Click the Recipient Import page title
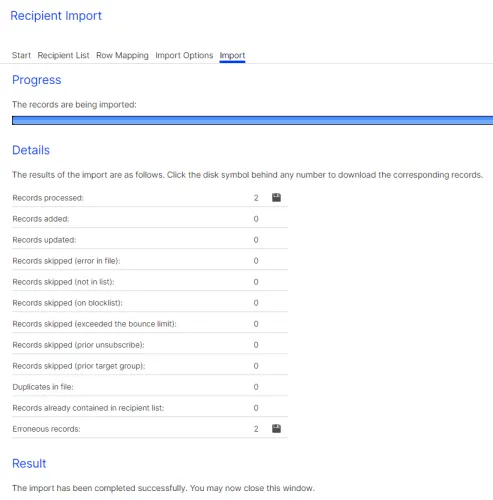 click(x=56, y=16)
